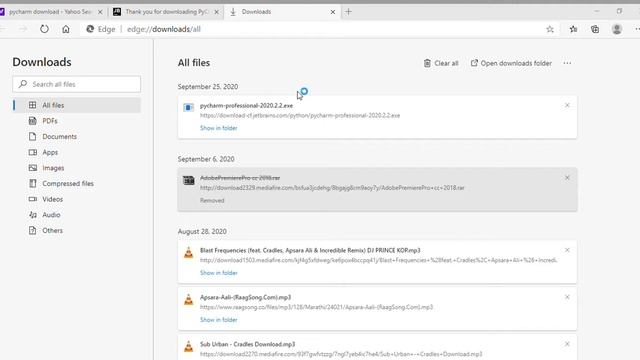Viewport: 640px width, 360px height.
Task: Open the Collections icon
Action: [595, 29]
